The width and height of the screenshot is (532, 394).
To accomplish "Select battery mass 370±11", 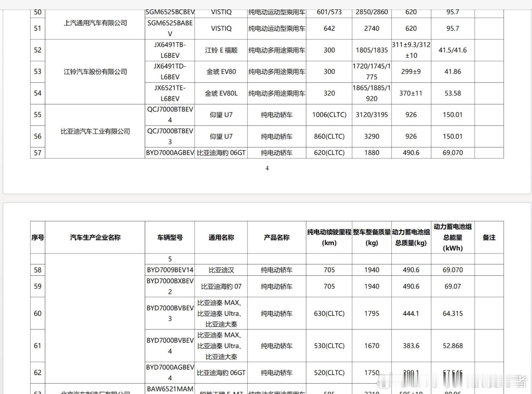I will point(411,93).
